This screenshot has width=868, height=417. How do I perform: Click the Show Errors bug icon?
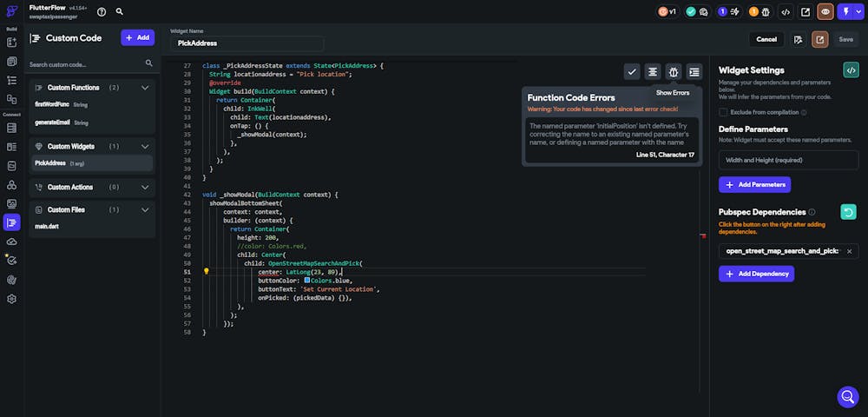pos(674,72)
